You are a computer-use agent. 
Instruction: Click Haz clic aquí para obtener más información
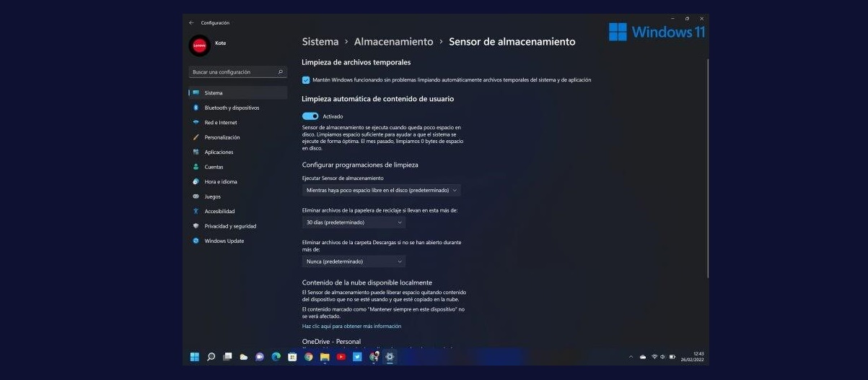pos(351,327)
